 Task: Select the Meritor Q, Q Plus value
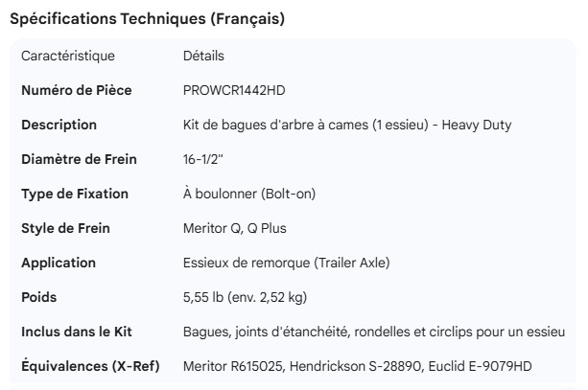pos(234,228)
